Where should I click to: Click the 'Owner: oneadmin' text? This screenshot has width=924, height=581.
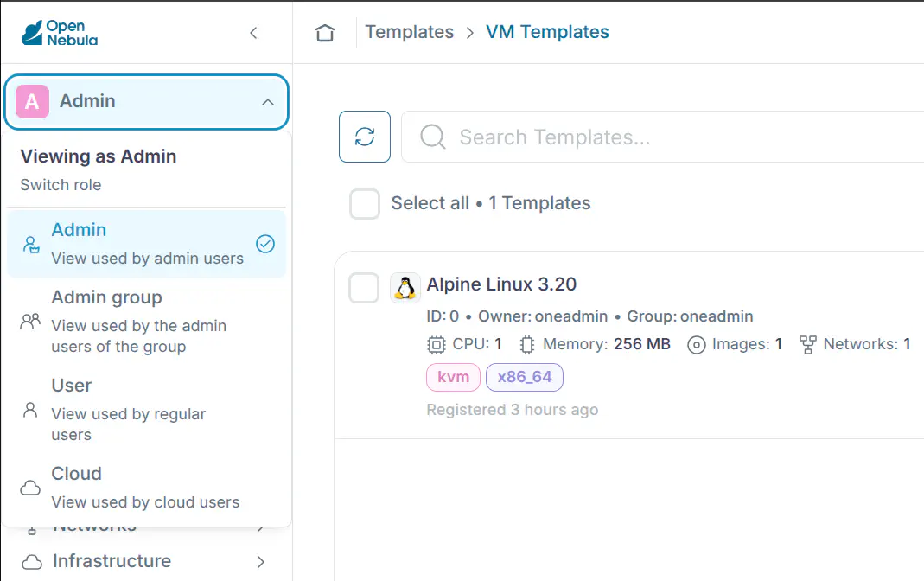(543, 316)
